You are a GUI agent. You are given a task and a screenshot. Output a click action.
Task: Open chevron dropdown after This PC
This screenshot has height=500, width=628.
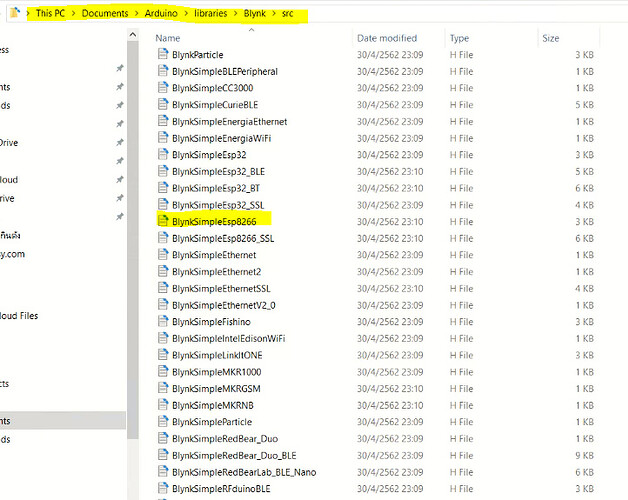[x=73, y=14]
